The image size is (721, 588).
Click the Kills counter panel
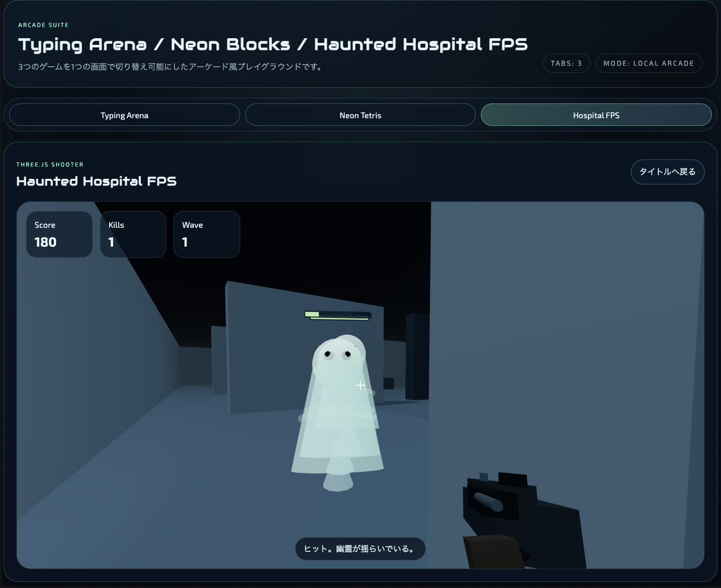click(133, 234)
